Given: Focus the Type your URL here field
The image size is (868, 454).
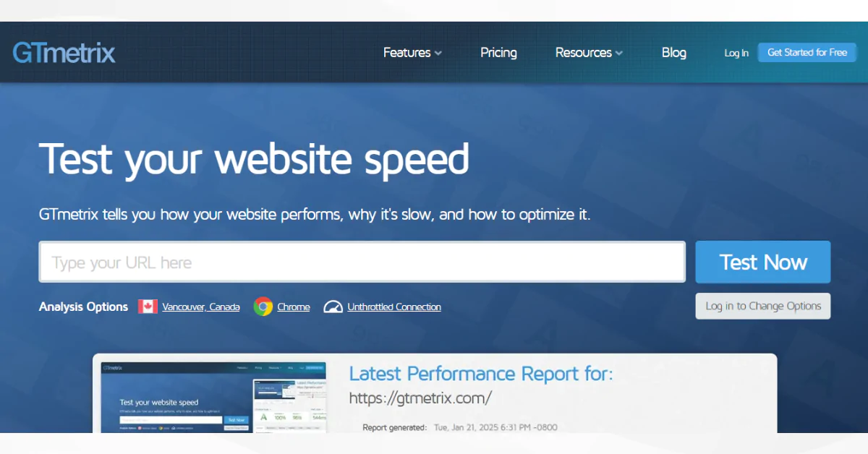Looking at the screenshot, I should pos(362,262).
